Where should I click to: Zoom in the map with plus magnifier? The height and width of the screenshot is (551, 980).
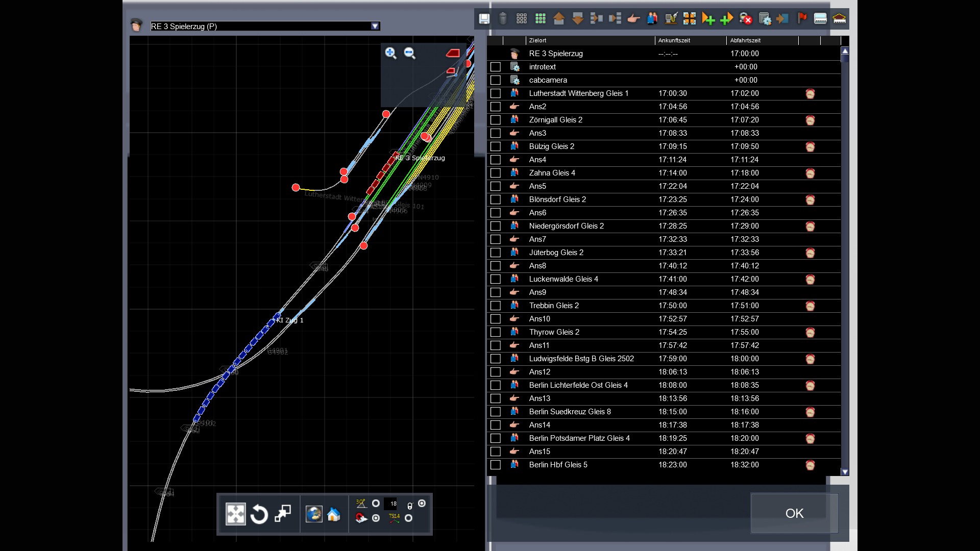(390, 53)
